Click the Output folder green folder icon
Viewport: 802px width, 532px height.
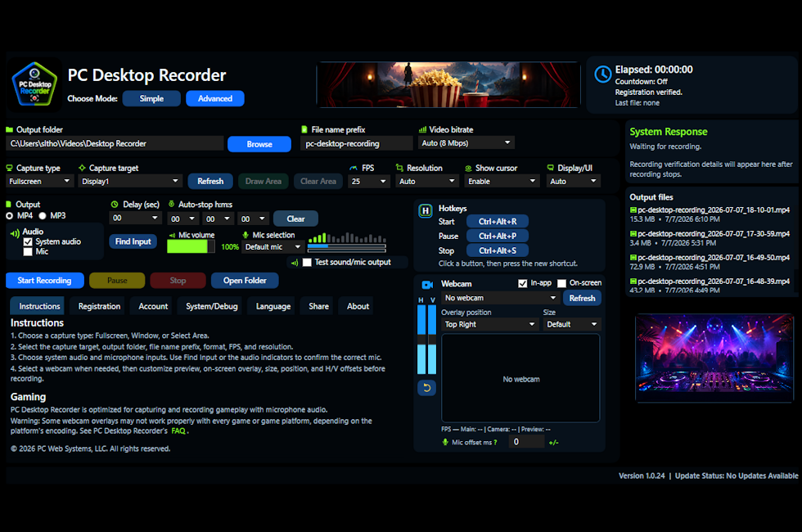tap(9, 129)
